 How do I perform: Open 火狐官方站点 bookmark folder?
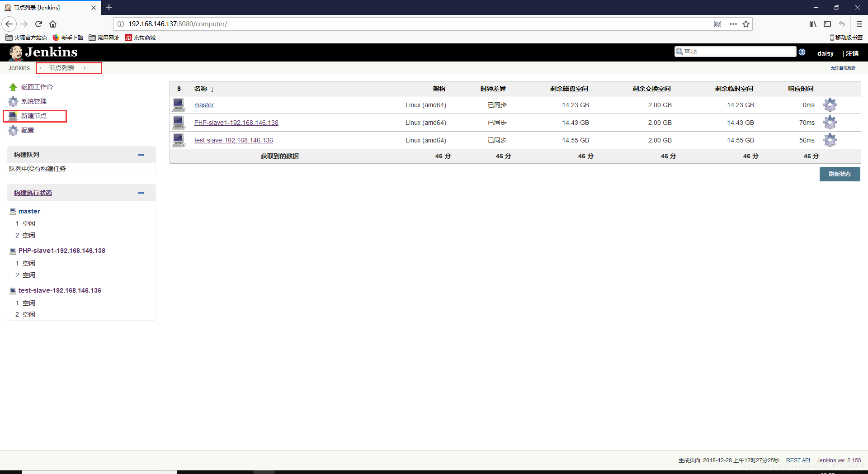coord(26,38)
